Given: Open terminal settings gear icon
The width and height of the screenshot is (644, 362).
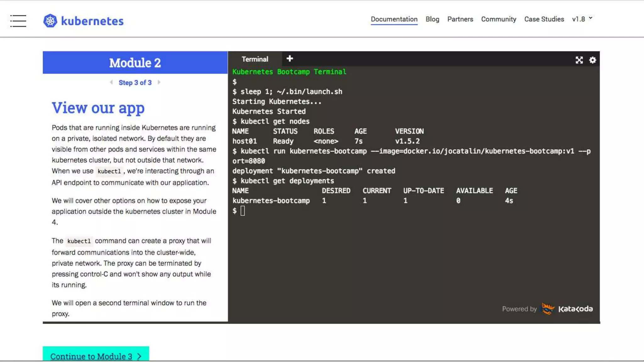Looking at the screenshot, I should click(x=592, y=60).
